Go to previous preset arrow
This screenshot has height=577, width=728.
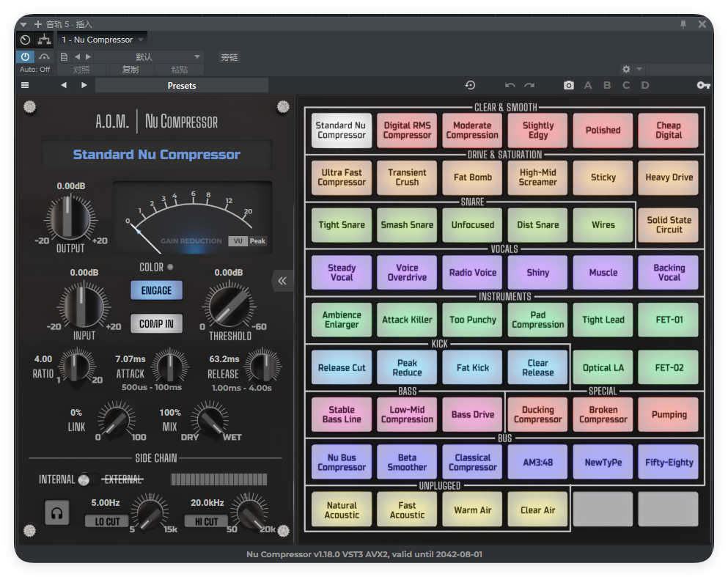(x=64, y=85)
